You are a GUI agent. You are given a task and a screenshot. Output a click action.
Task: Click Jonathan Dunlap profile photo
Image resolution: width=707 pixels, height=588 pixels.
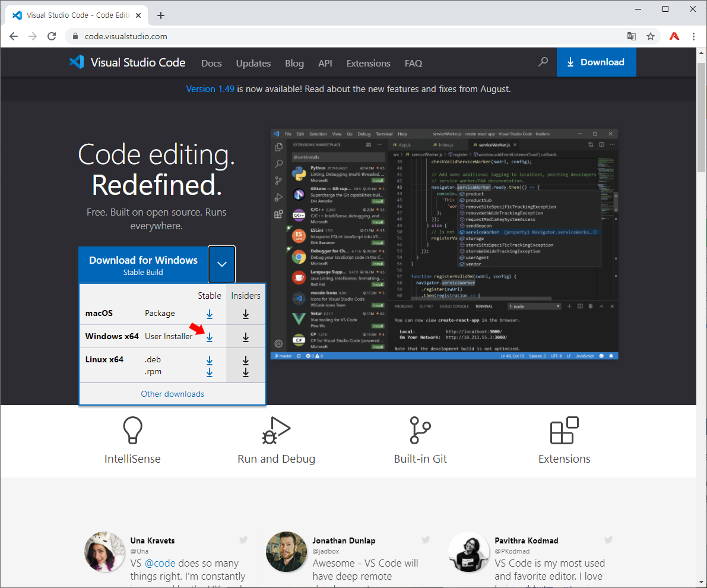click(x=286, y=551)
